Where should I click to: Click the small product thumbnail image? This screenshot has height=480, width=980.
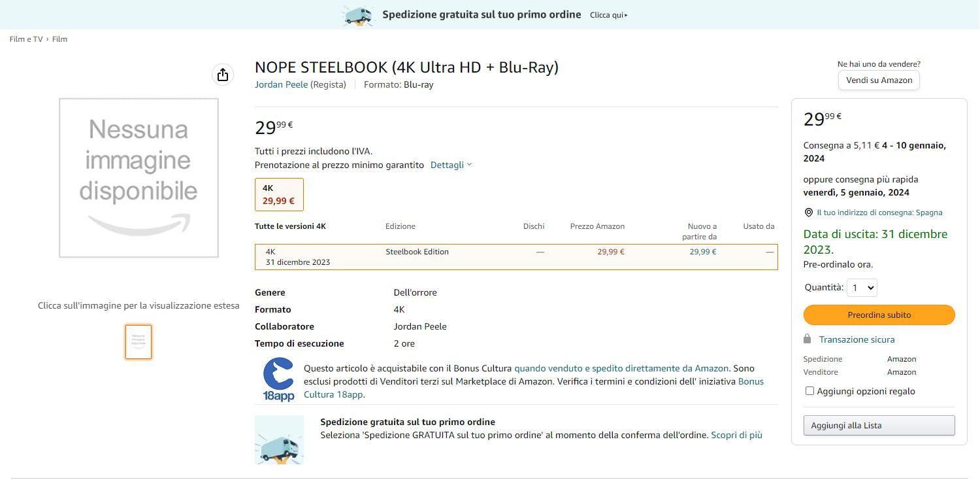139,342
